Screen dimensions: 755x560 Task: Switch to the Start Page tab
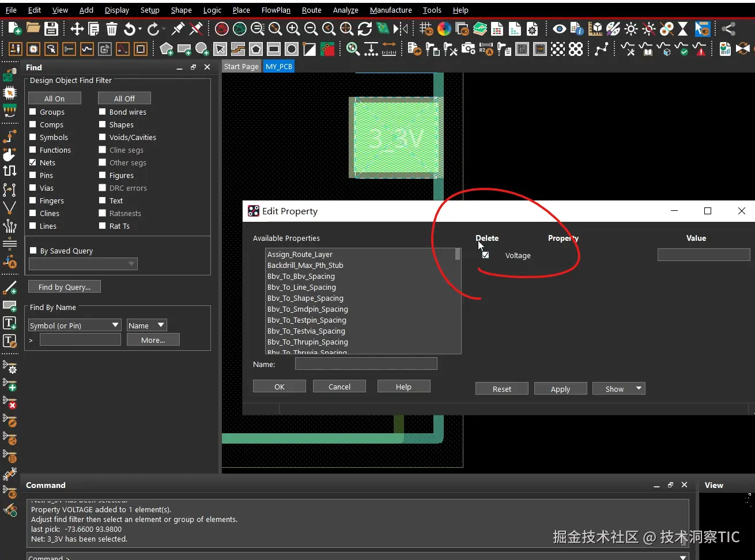coord(241,66)
